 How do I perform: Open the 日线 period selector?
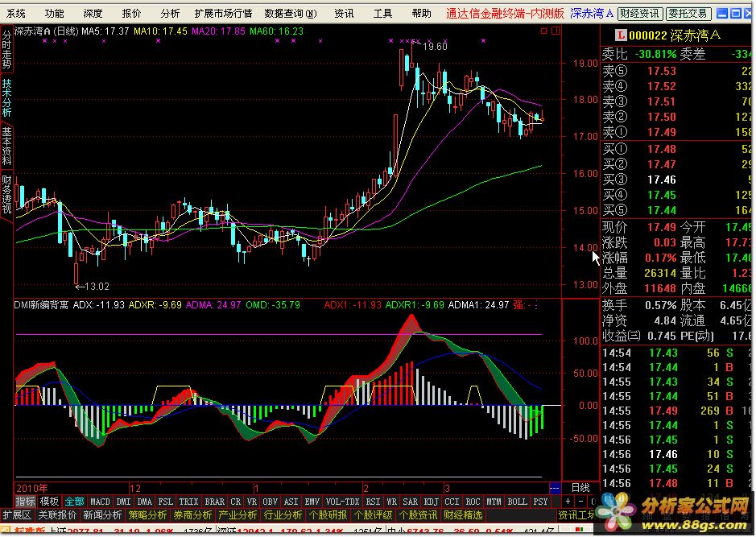580,488
